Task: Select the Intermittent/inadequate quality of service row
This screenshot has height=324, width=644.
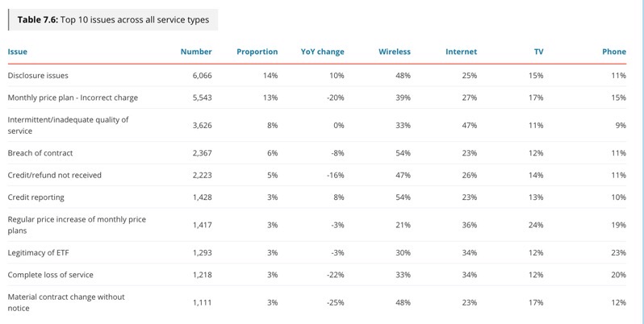Action: coord(68,125)
